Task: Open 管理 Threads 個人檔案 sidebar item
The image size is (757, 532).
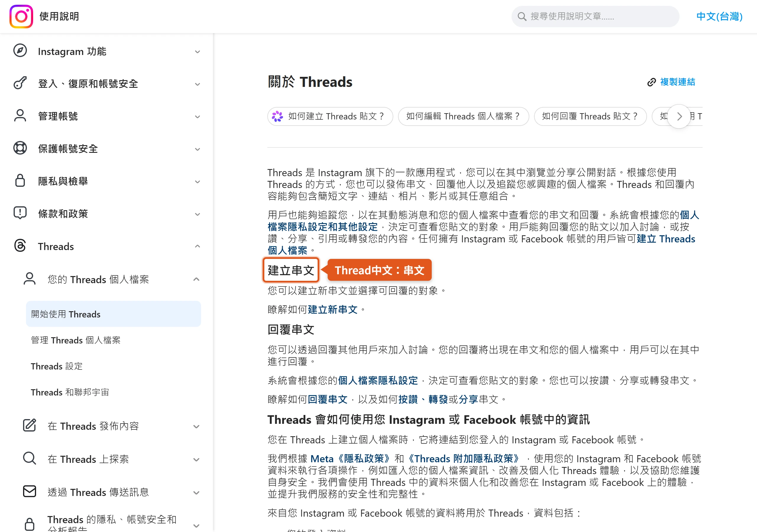Action: (x=75, y=340)
